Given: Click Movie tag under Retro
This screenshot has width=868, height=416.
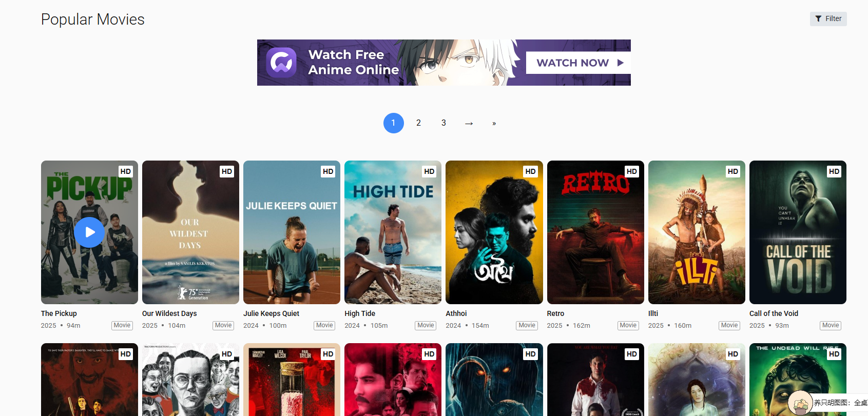Looking at the screenshot, I should [628, 325].
